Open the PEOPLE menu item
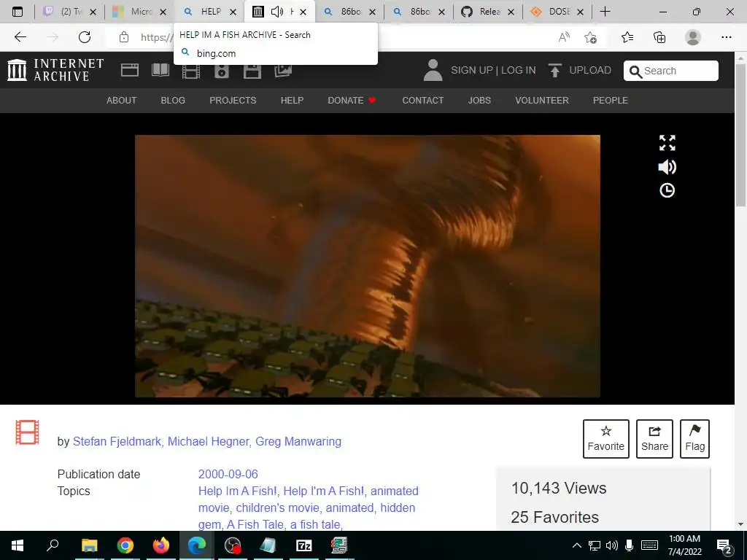The image size is (747, 560). click(x=611, y=101)
